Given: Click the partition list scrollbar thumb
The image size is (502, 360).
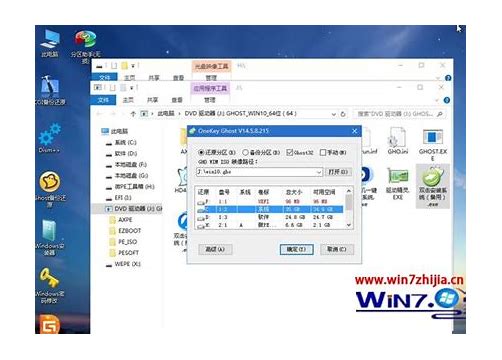Looking at the screenshot, I should pos(349,203).
